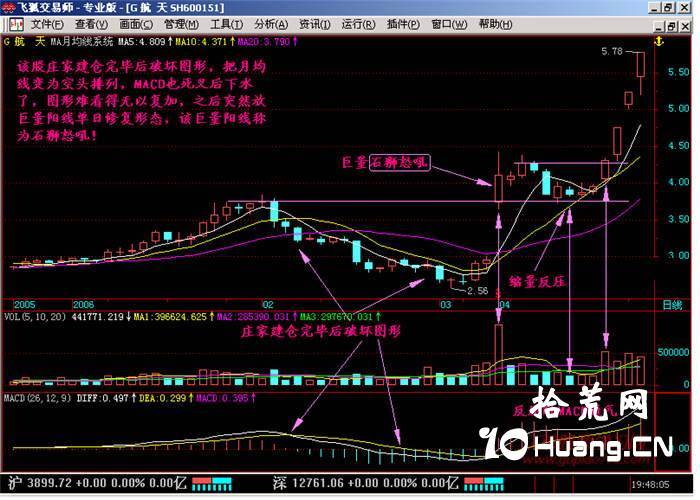Open the 插件(P) menu
The width and height of the screenshot is (700, 500).
click(x=403, y=24)
